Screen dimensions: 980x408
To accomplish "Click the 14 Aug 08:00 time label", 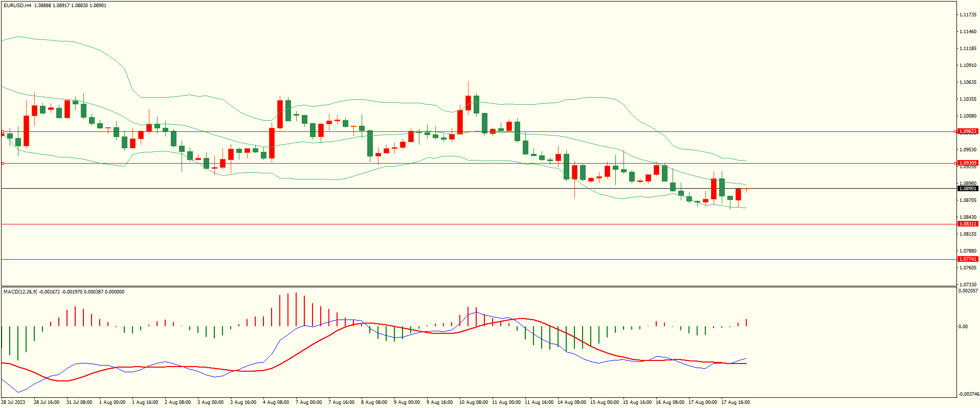I will [571, 402].
